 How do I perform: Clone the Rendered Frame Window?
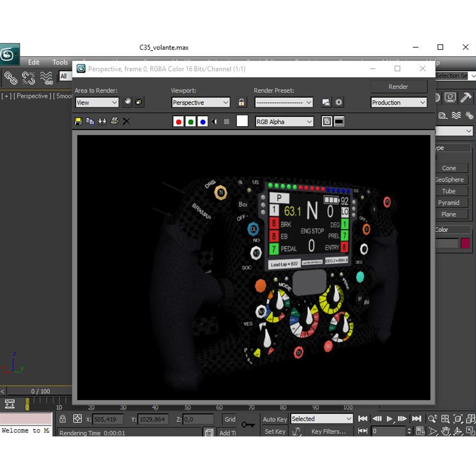point(102,122)
